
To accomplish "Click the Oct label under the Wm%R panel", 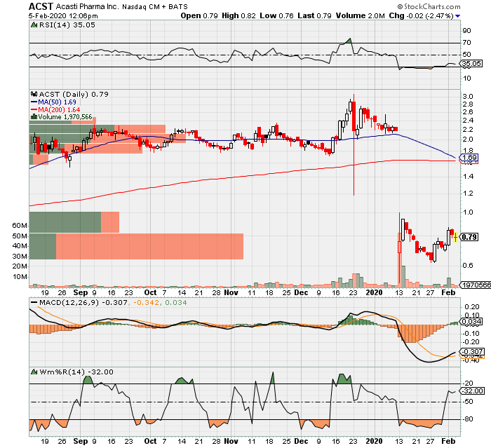I will (x=150, y=441).
